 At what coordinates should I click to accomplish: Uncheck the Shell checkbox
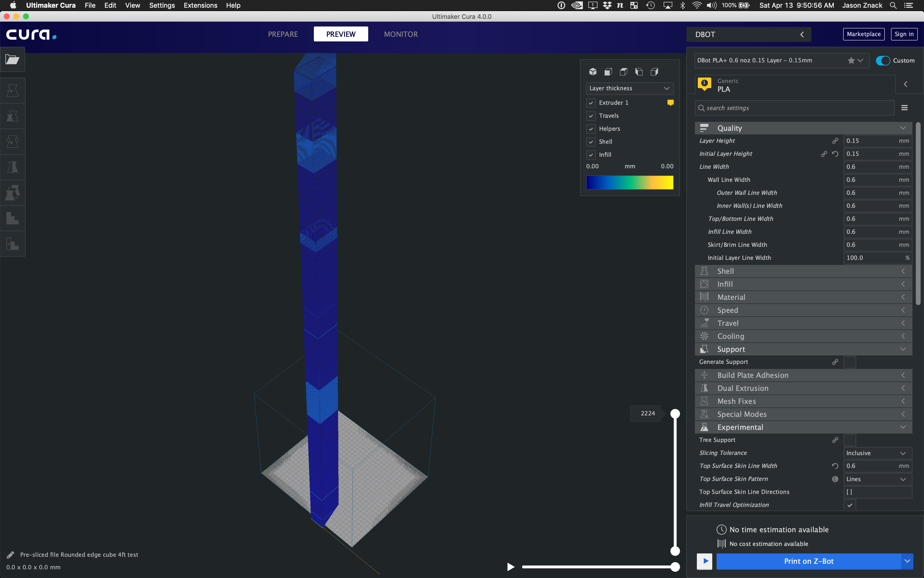pyautogui.click(x=591, y=142)
